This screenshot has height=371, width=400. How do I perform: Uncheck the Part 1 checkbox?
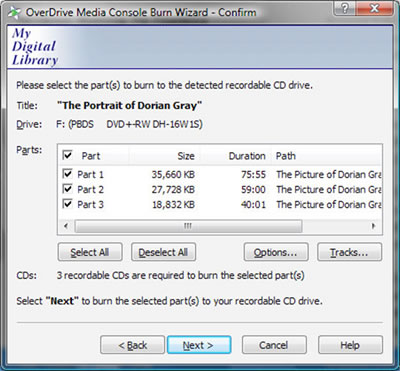pos(68,174)
